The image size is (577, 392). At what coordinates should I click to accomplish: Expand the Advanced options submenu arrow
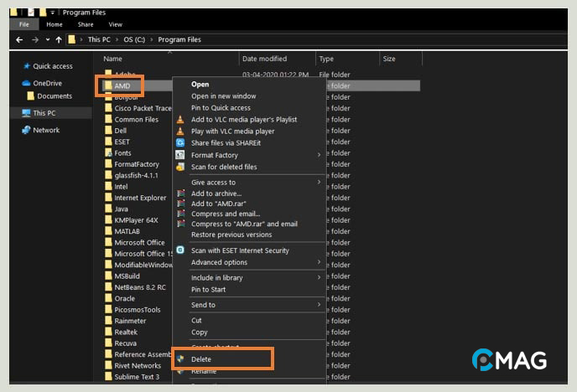[319, 262]
